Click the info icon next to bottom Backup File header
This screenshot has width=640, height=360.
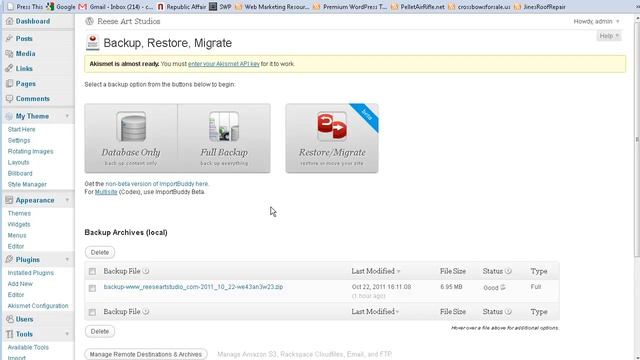click(146, 311)
